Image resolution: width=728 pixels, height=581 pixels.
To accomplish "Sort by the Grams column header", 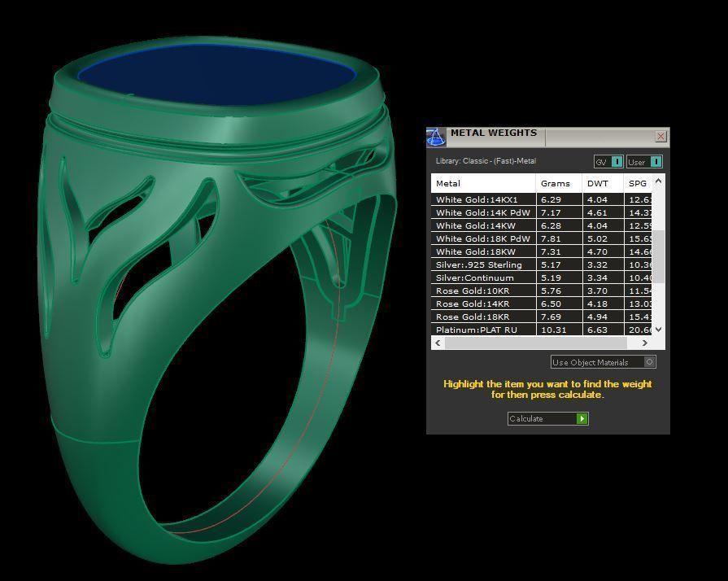I will point(559,183).
